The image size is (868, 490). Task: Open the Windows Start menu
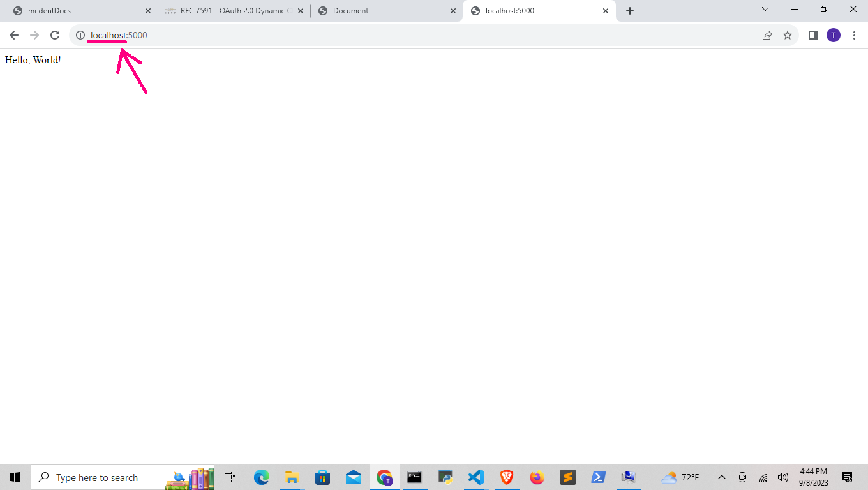click(15, 477)
